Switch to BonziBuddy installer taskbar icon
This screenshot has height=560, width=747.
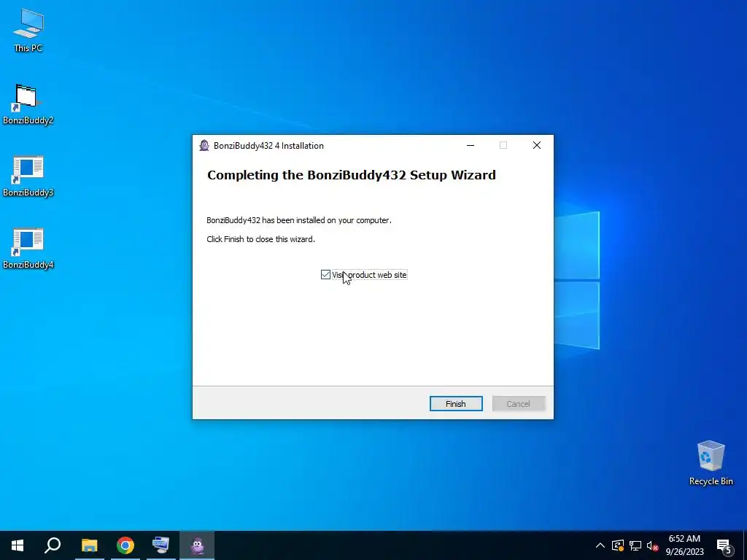(197, 545)
